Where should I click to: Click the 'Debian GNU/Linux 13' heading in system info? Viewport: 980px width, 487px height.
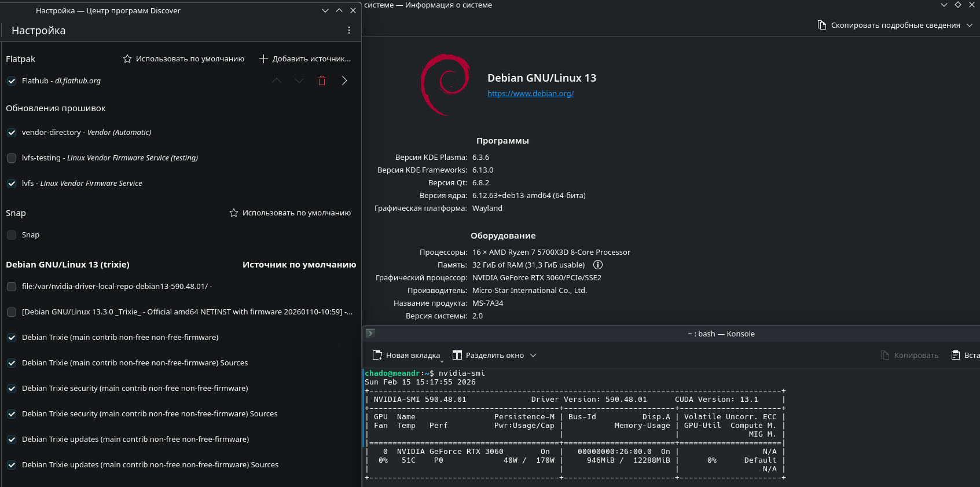click(x=542, y=78)
